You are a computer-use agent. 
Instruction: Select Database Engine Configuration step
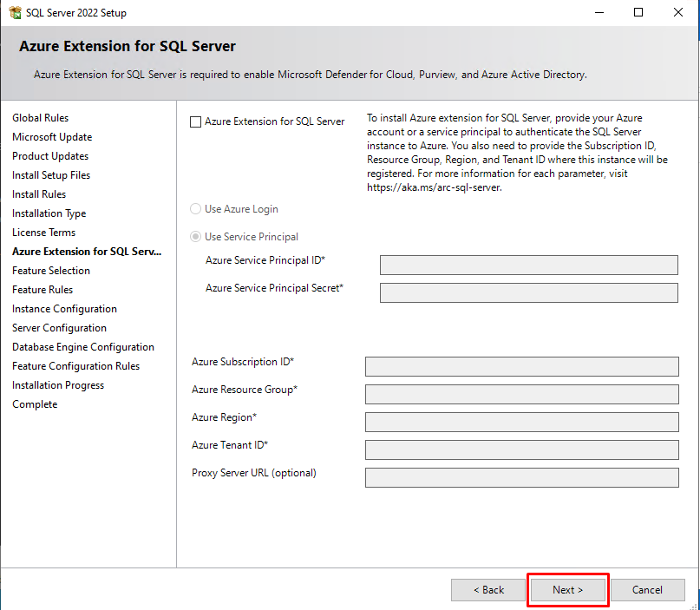coord(83,347)
